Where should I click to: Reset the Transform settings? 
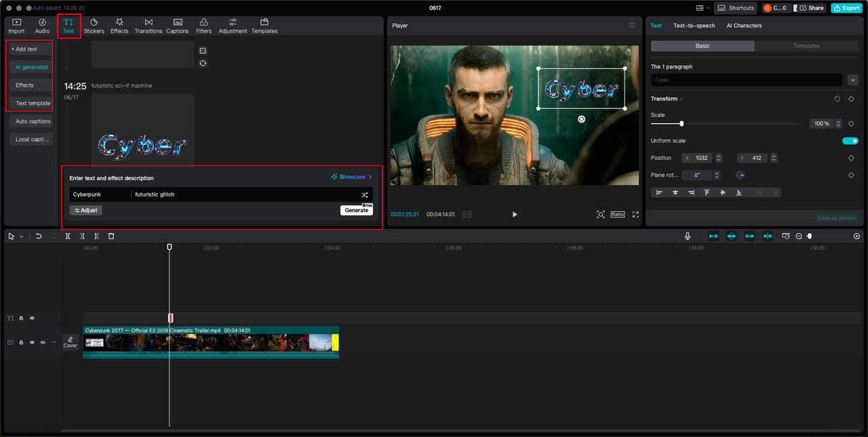click(837, 99)
